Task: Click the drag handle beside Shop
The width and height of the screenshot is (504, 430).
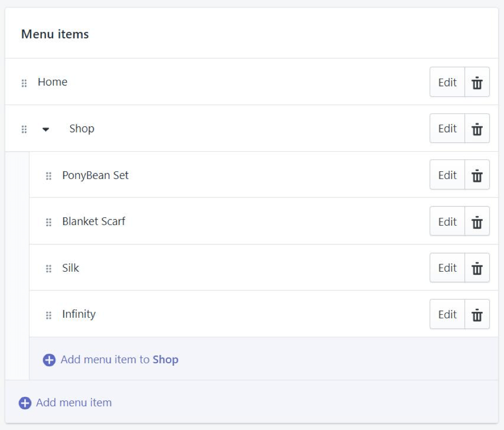Action: (x=24, y=129)
